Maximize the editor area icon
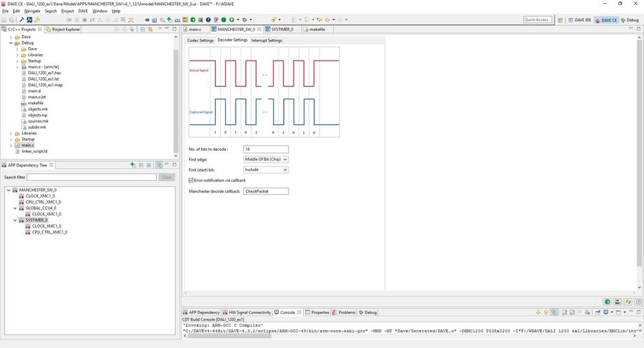The image size is (644, 348). point(638,29)
